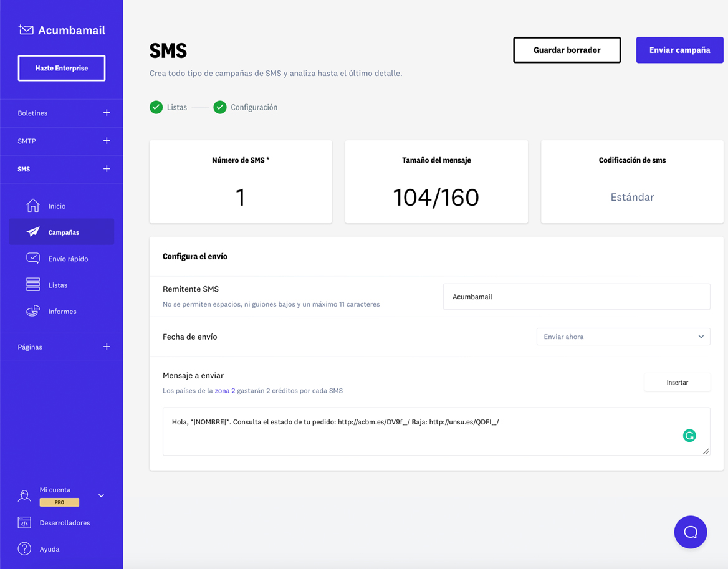This screenshot has width=728, height=569.
Task: Expand the Páginas sidebar section
Action: (x=107, y=347)
